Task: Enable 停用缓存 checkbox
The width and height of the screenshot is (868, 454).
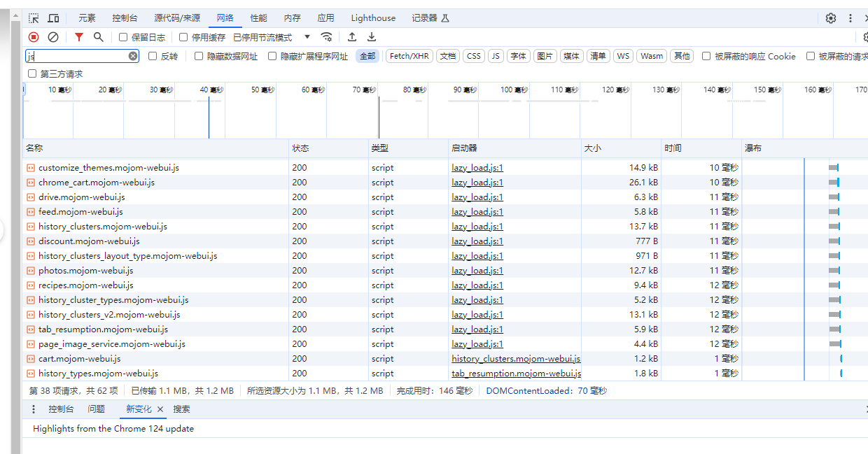Action: coord(183,37)
